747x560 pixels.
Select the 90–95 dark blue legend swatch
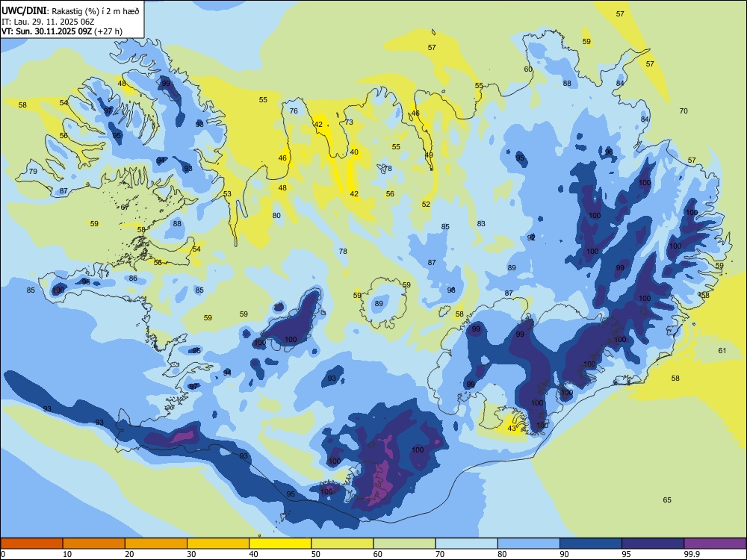591,544
